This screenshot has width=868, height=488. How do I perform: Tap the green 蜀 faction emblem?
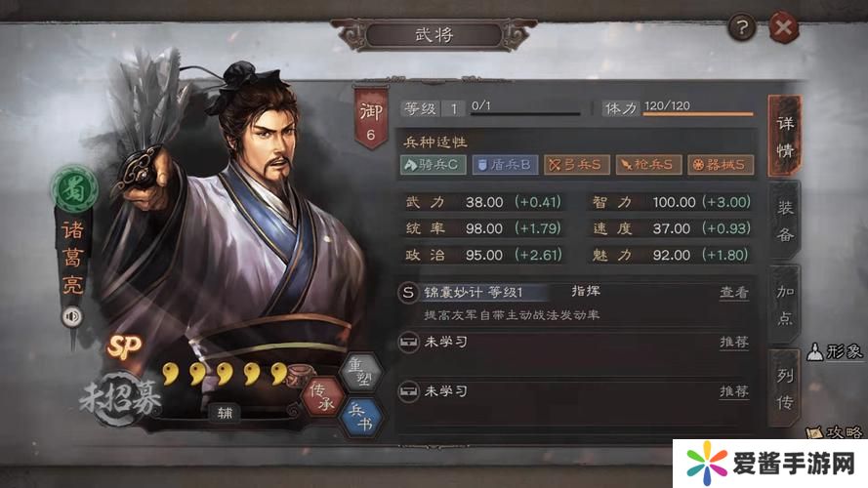[x=75, y=190]
